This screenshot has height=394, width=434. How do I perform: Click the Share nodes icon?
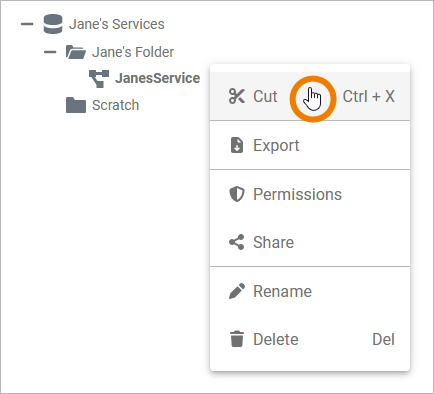pos(237,242)
